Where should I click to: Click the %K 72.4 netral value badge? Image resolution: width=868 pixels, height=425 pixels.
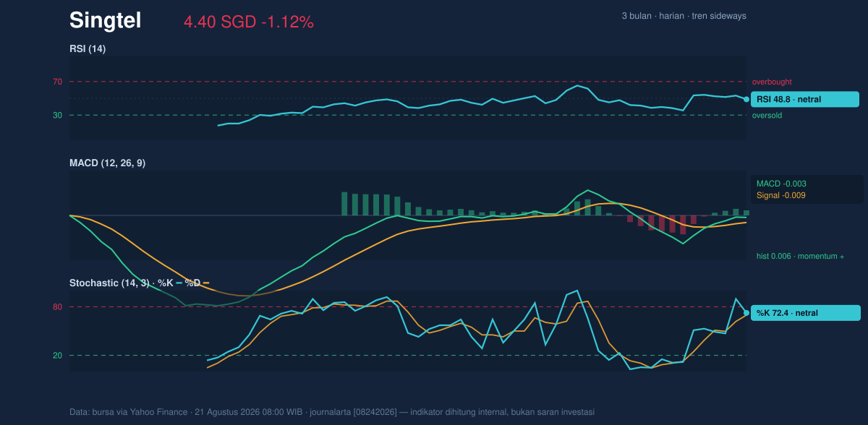pos(806,313)
